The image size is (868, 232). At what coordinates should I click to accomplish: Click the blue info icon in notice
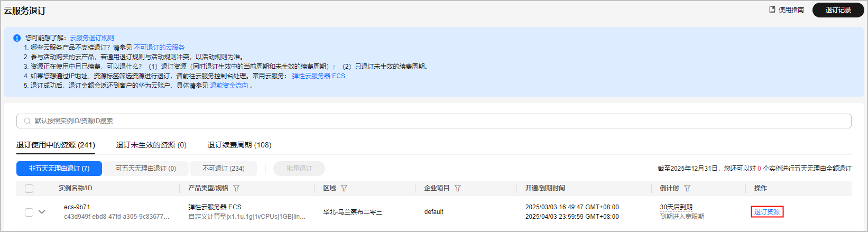[17, 38]
